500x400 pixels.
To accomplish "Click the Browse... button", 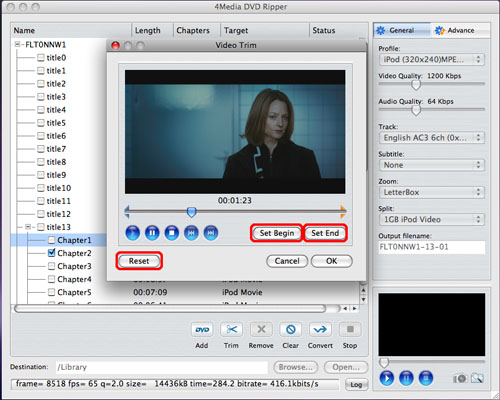I will coord(296,367).
